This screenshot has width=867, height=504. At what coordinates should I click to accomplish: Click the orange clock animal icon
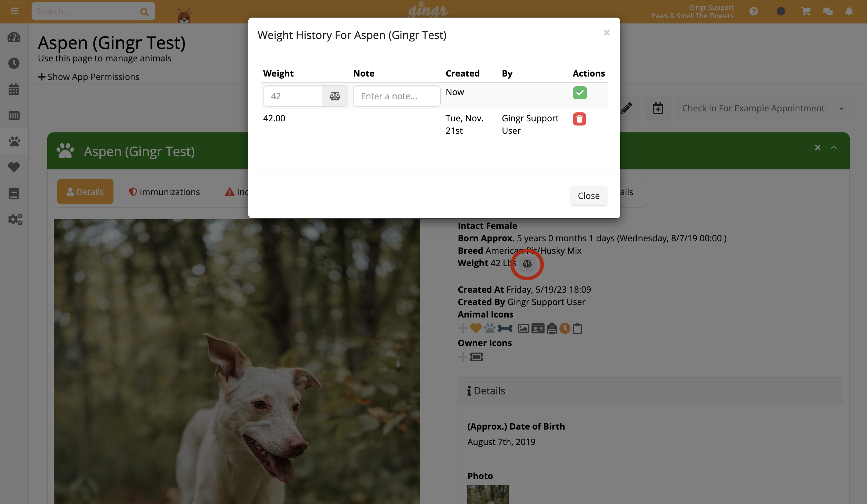pos(565,329)
